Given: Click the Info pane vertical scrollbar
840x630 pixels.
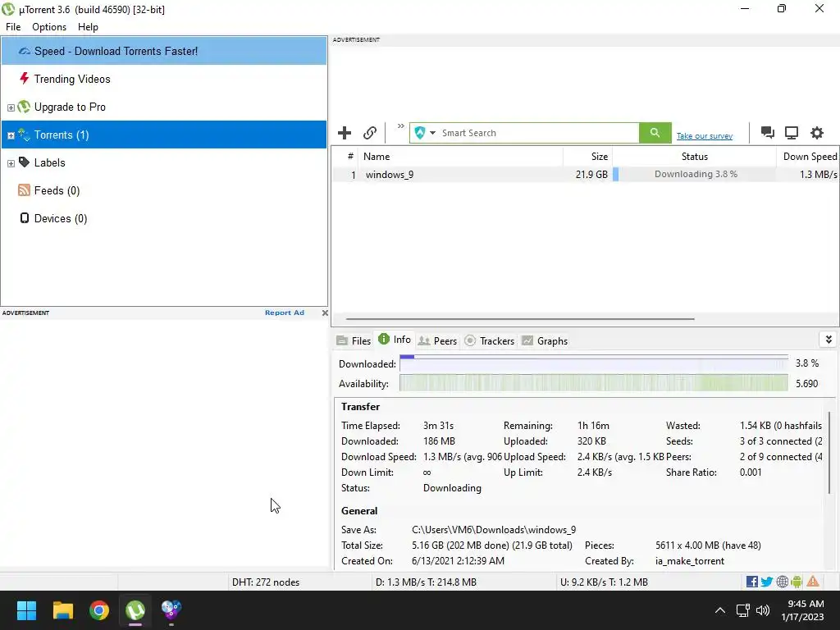Looking at the screenshot, I should pyautogui.click(x=829, y=453).
